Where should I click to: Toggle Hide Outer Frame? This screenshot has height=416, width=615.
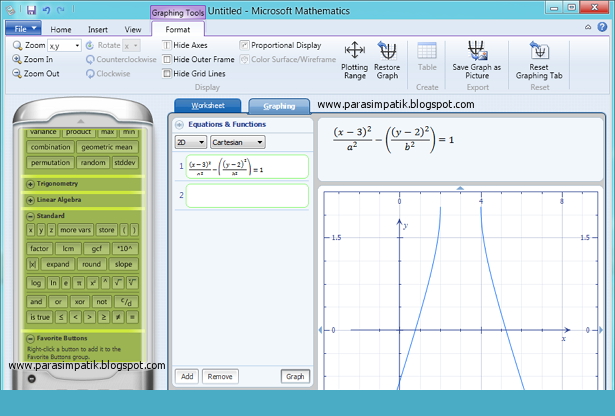(x=198, y=59)
